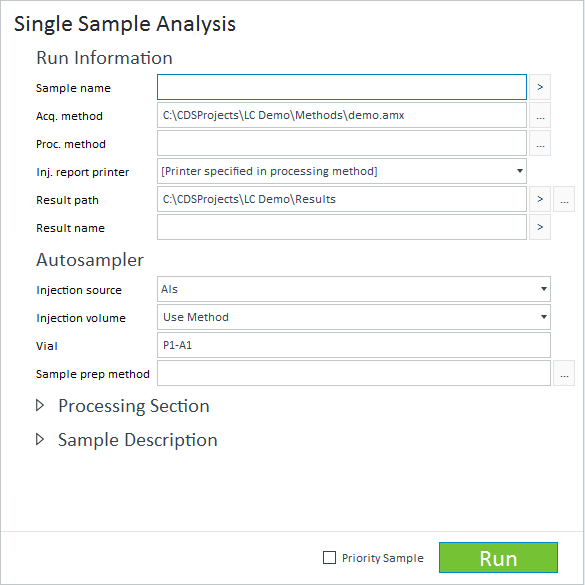
Task: Browse for the Proc. method file
Action: pos(539,143)
